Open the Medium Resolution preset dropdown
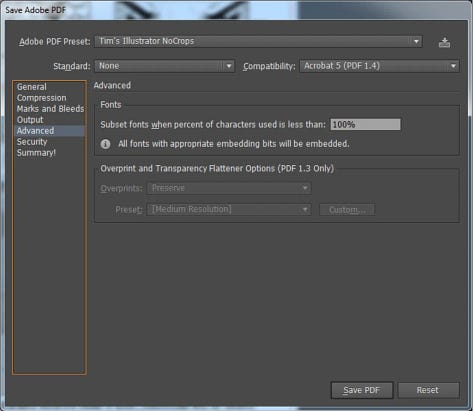Screen dimensions: 474x411 coord(229,209)
